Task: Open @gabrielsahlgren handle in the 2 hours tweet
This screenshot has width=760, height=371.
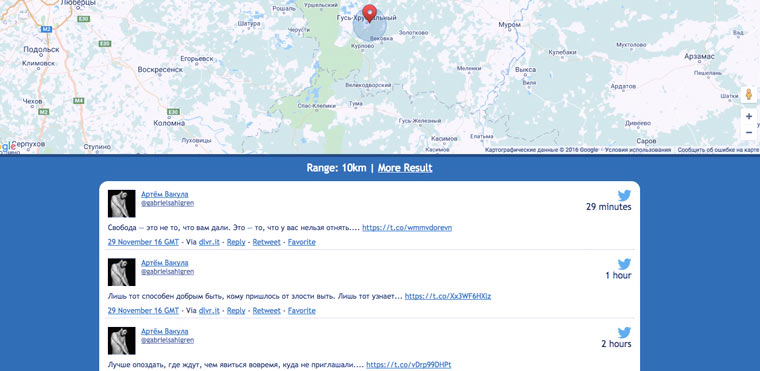Action: click(167, 340)
